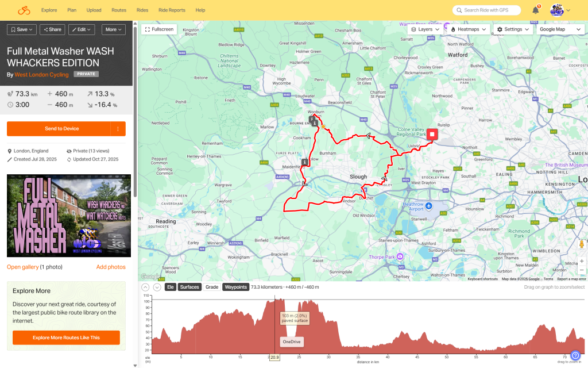Click the up arrow above elevation graph
Image resolution: width=588 pixels, height=368 pixels.
pos(145,287)
